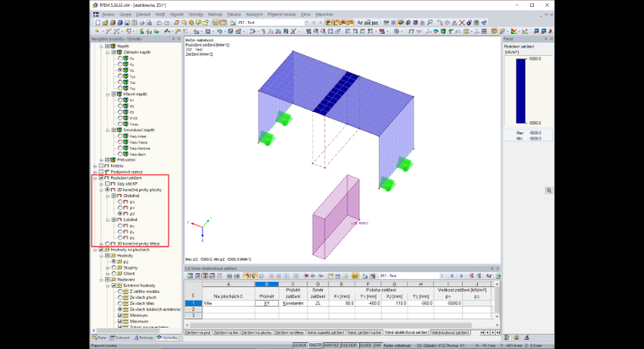The image size is (644, 349).
Task: Click the middle icon at panel bottom
Action: pyautogui.click(x=517, y=337)
